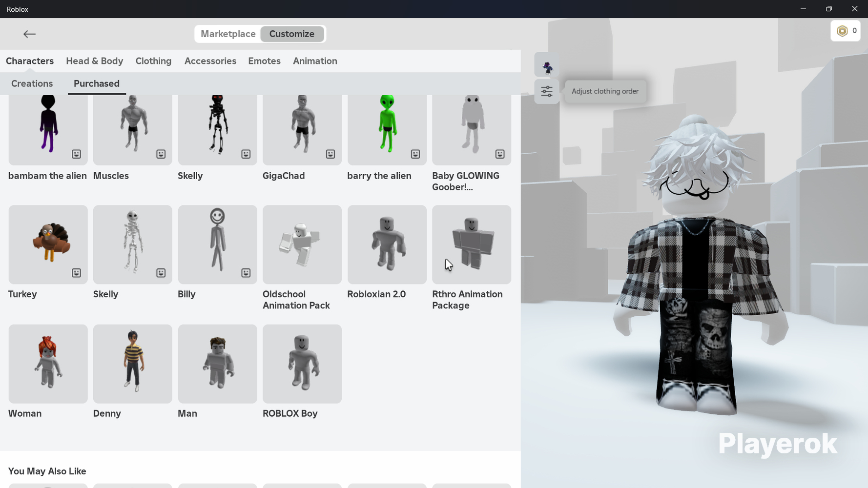
Task: Choose the Rthro Animation Package thumbnail
Action: click(x=472, y=244)
